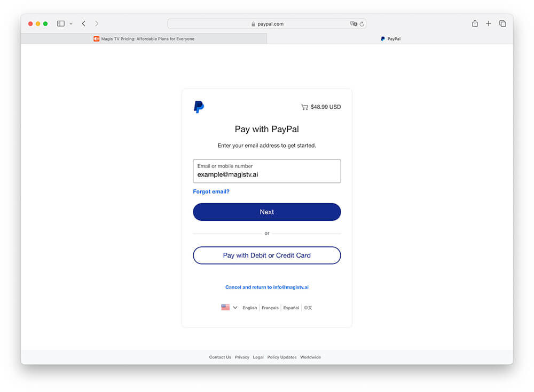Go back with the back arrow
534x392 pixels.
coord(83,23)
